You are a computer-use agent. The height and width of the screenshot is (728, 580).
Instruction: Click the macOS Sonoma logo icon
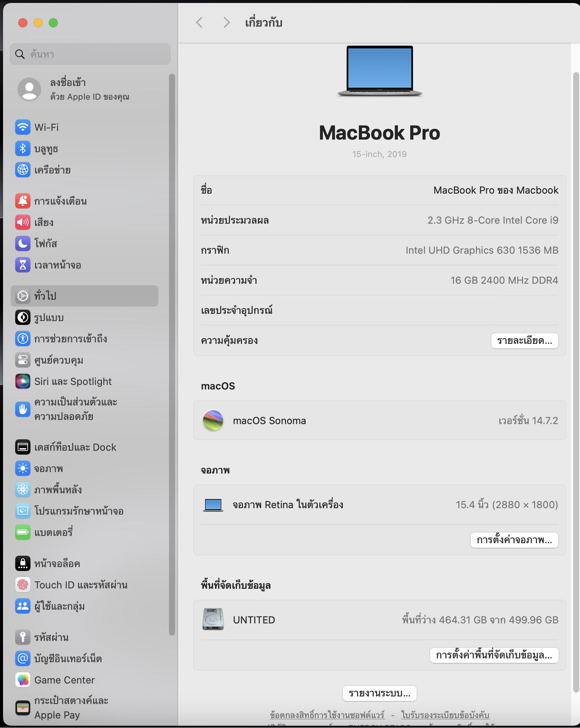coord(213,420)
